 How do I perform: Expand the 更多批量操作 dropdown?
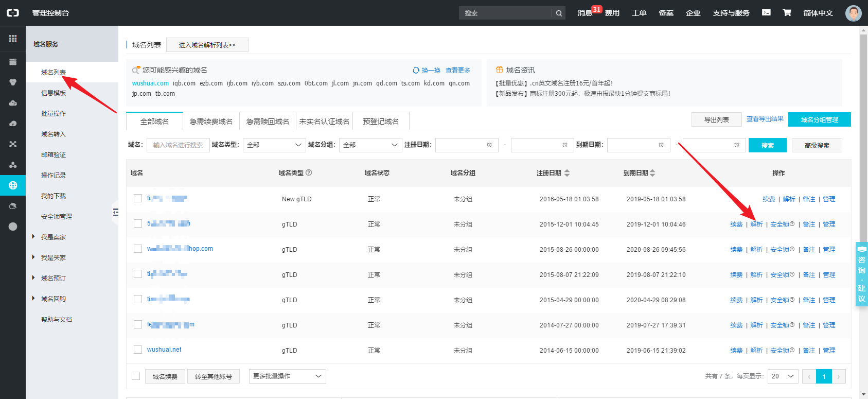tap(287, 376)
